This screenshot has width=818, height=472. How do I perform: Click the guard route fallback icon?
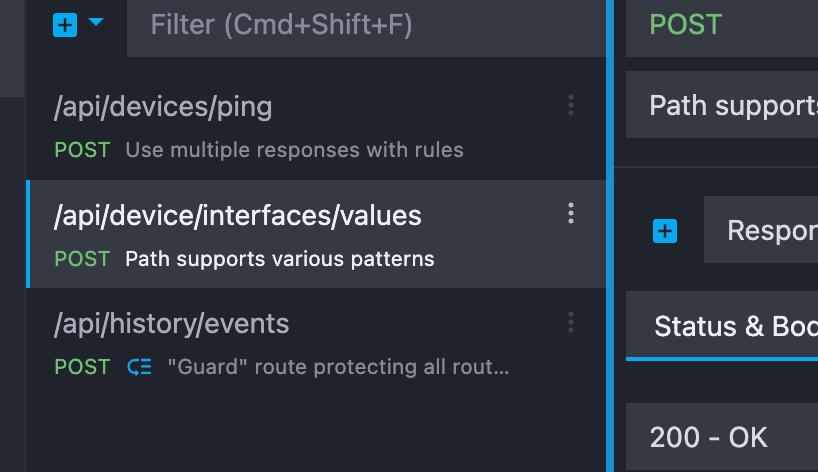pyautogui.click(x=139, y=367)
